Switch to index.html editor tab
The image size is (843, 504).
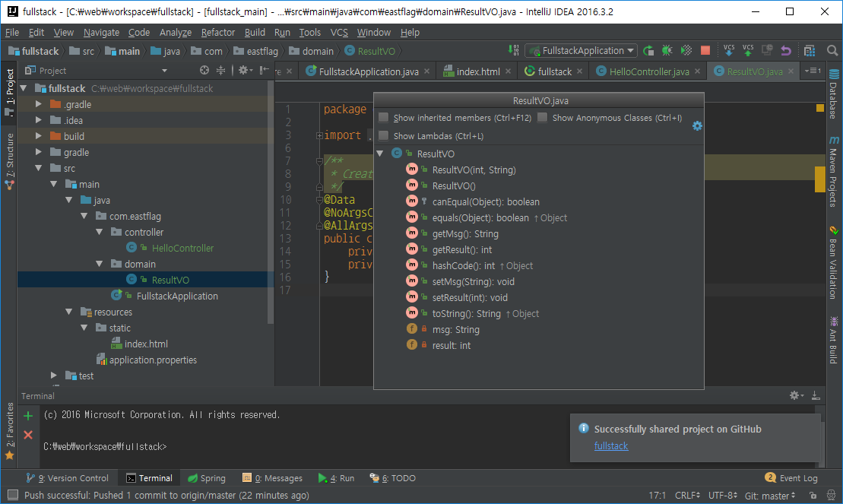click(x=477, y=71)
